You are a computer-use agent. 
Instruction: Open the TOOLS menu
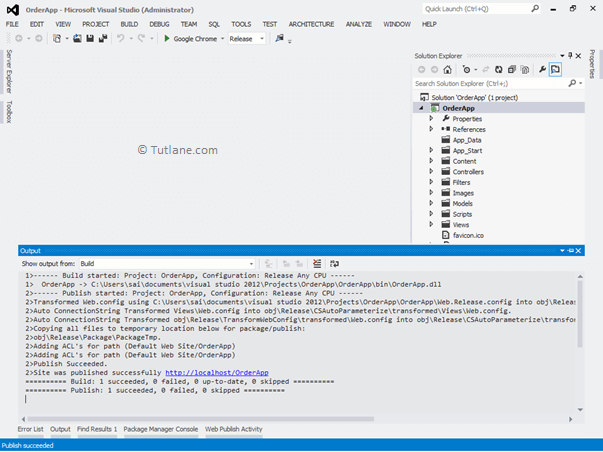pyautogui.click(x=241, y=24)
